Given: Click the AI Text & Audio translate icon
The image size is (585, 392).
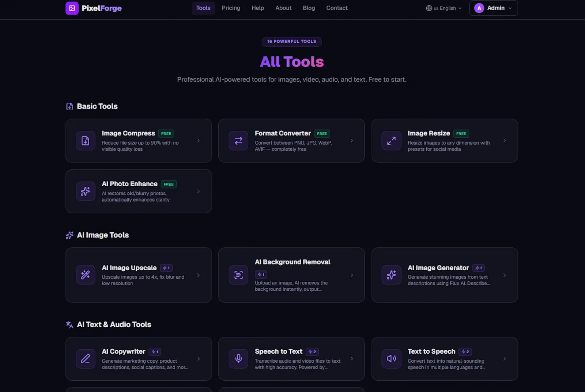Looking at the screenshot, I should pyautogui.click(x=69, y=324).
